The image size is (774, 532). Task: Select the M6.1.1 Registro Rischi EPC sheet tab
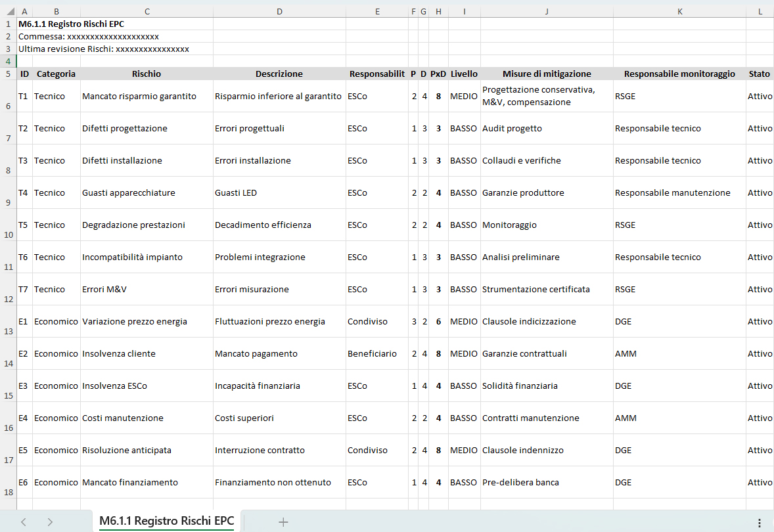166,521
